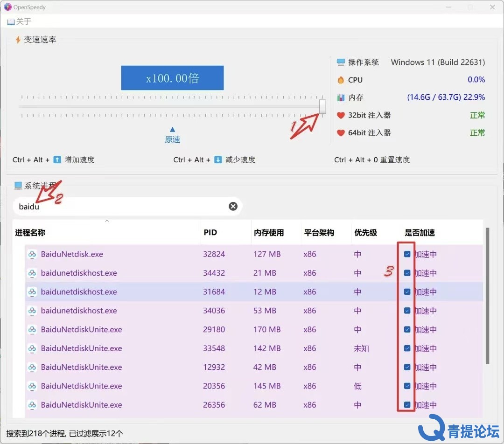Click the process icon in the PID 29180 row
Screen dimensions: 504x444
click(x=32, y=330)
